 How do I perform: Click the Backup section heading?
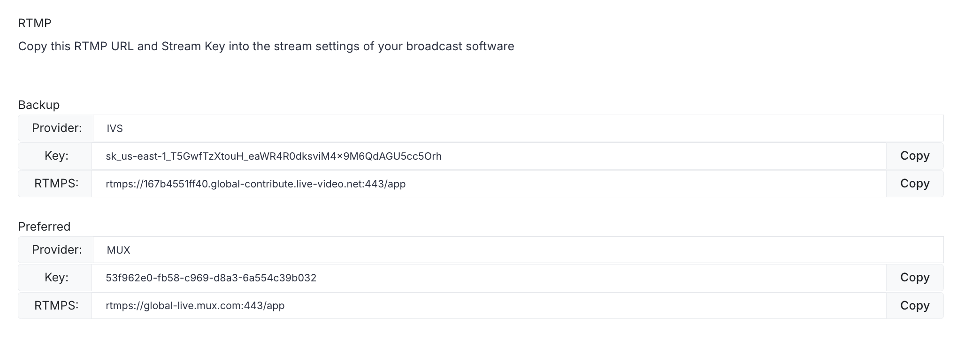tap(39, 105)
